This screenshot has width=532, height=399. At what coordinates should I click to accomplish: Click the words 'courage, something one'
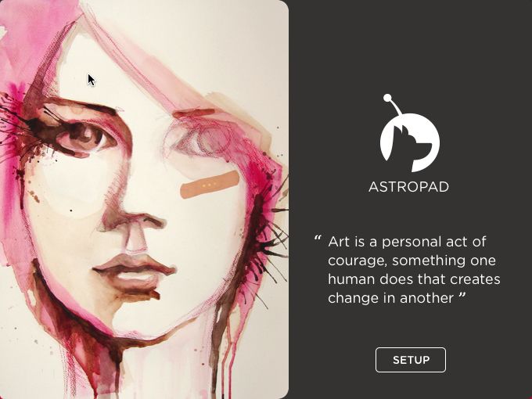(412, 261)
